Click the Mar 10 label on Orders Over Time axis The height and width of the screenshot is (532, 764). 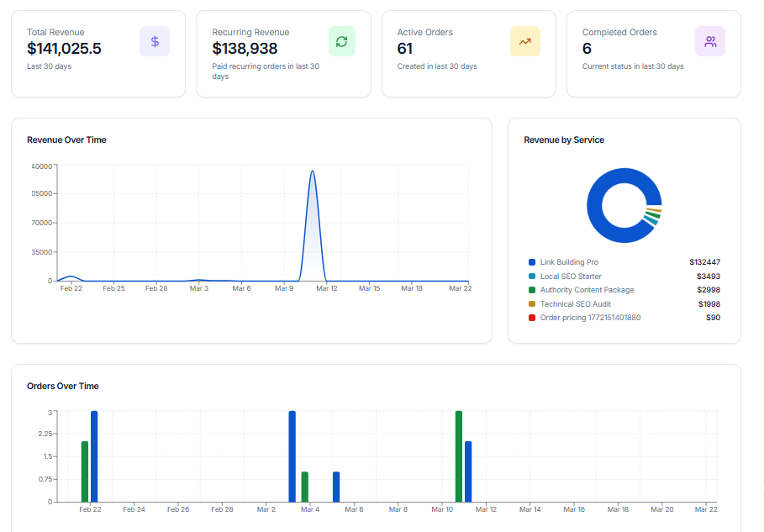click(442, 509)
